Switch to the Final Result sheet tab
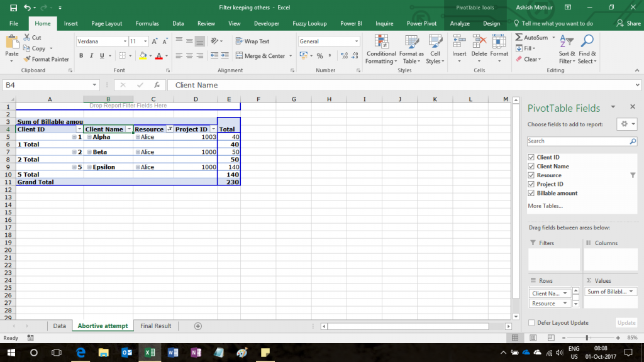 tap(156, 326)
